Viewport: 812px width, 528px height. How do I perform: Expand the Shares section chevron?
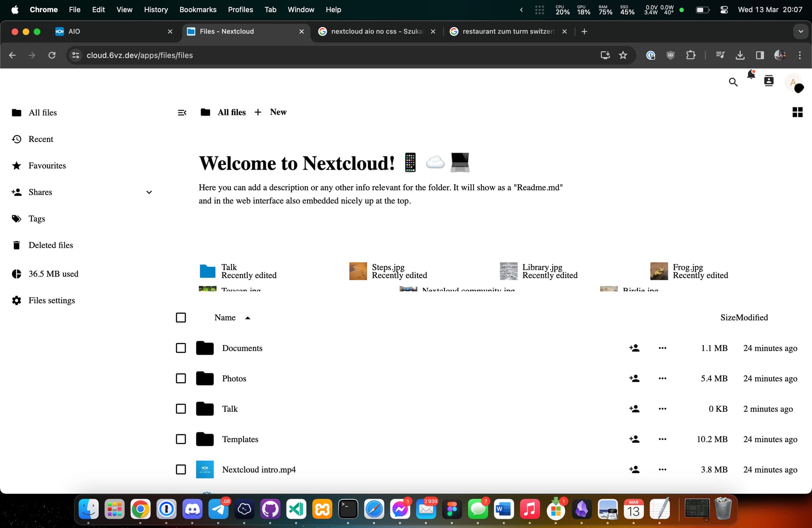coord(149,192)
